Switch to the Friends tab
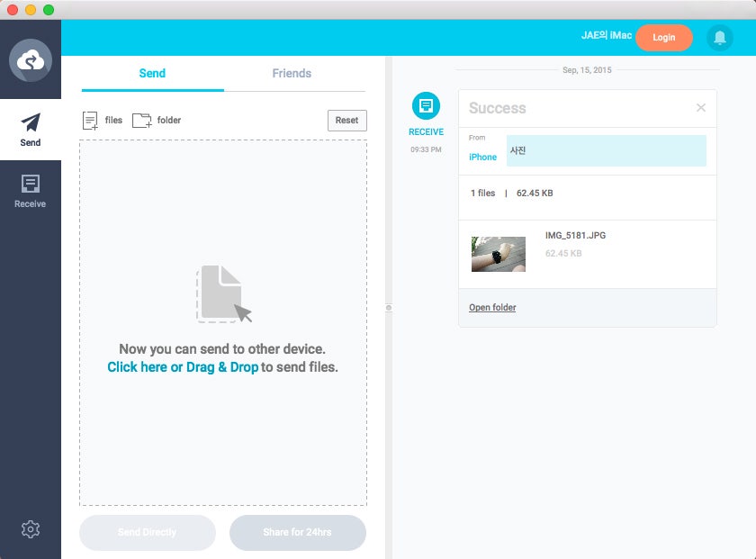 pyautogui.click(x=292, y=73)
